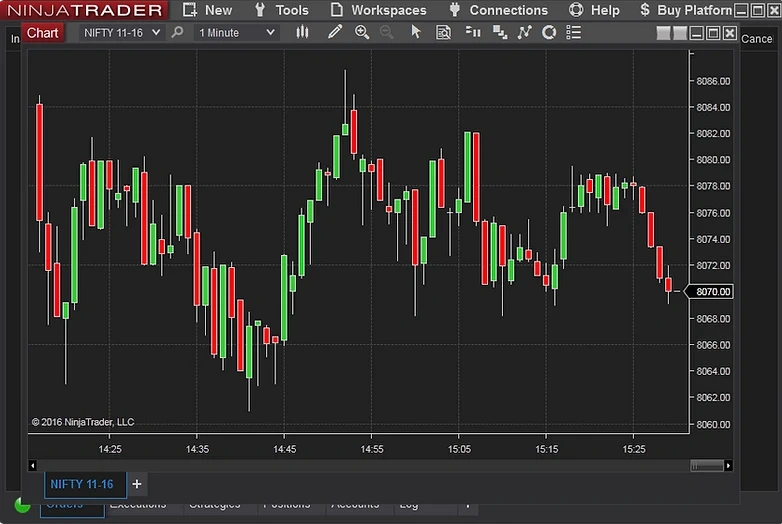Open the Data Series icon
This screenshot has width=782, height=524.
(500, 32)
